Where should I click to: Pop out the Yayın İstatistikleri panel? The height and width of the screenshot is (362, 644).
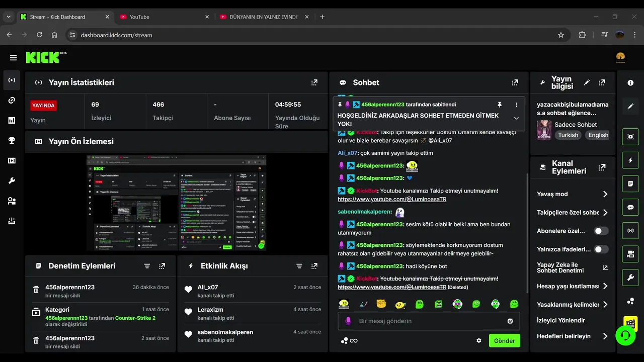(x=314, y=82)
